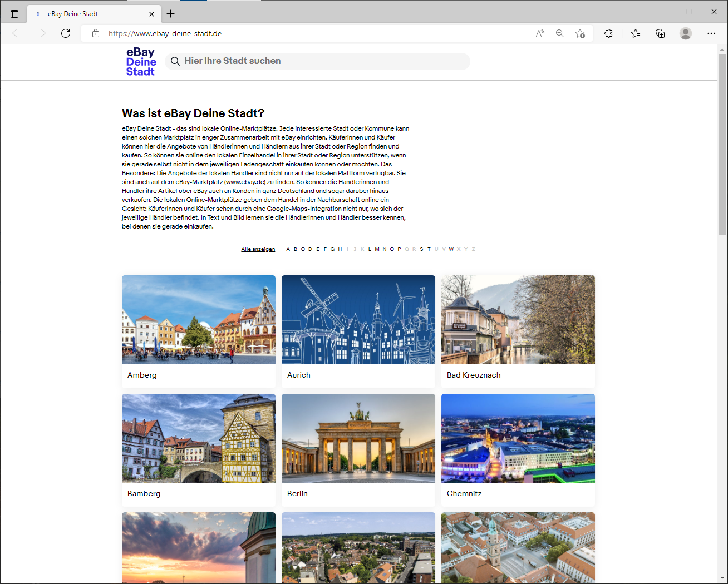Filter cities by letter H
This screenshot has width=728, height=584.
tap(340, 249)
